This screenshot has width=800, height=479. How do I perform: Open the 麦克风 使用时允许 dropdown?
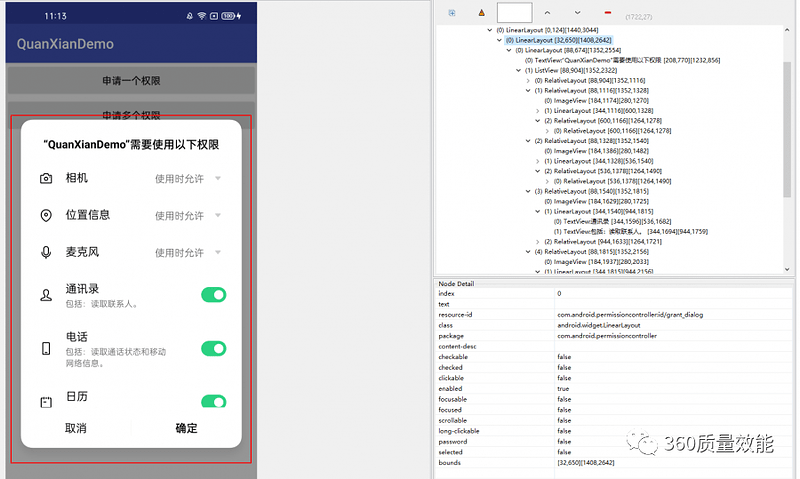188,253
